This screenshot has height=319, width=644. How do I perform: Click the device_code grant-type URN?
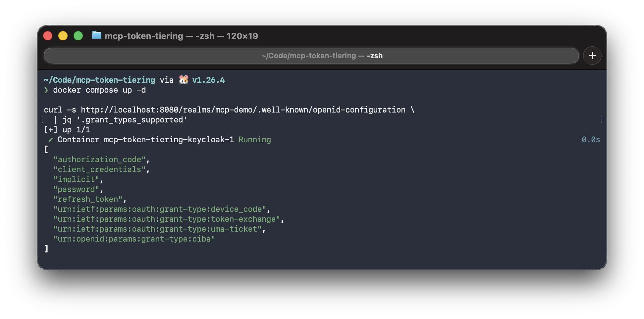click(x=160, y=209)
